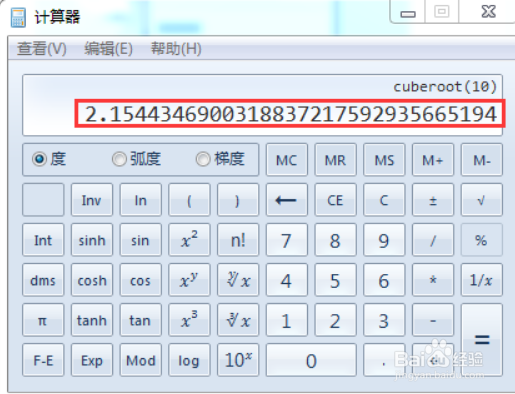Viewport: 515px width, 394px height.
Task: Click the MS memory store button
Action: [x=384, y=160]
